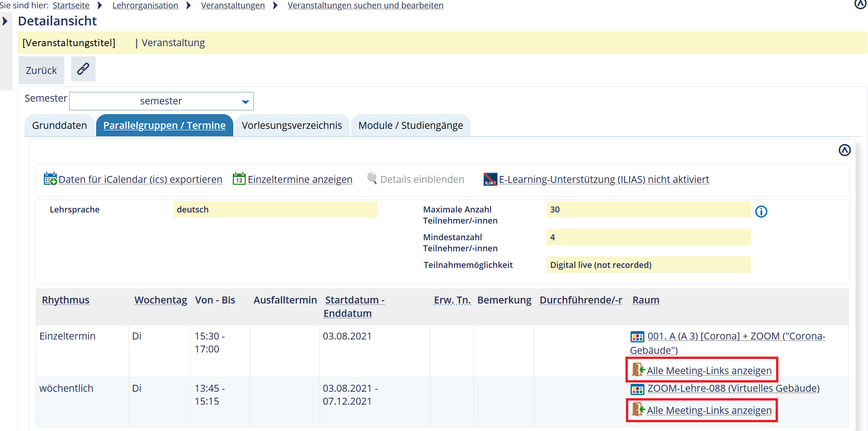Go to Startseite in the breadcrumb
This screenshot has width=868, height=431.
coord(71,5)
